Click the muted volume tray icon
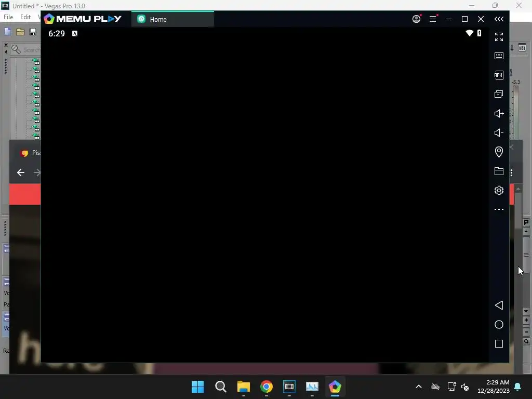 coord(465,387)
